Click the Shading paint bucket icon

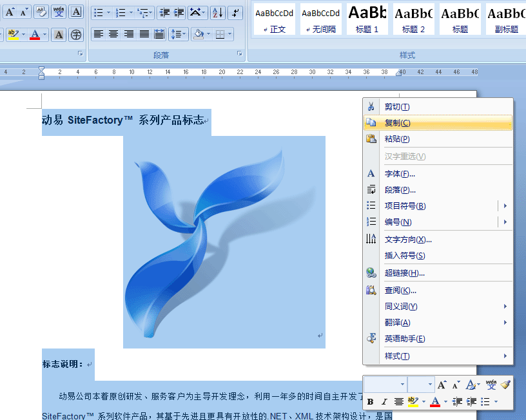(199, 34)
